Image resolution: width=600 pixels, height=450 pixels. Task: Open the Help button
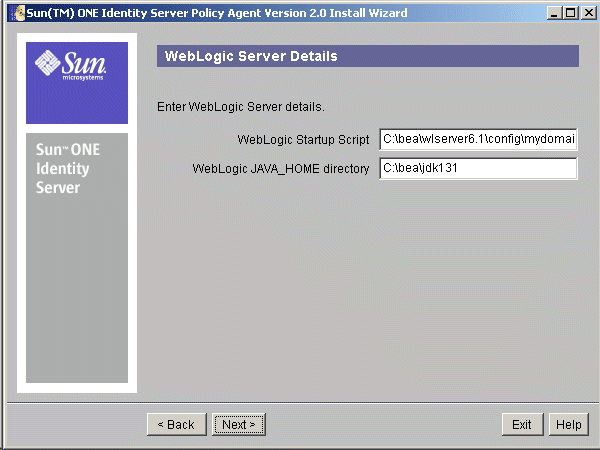(568, 424)
